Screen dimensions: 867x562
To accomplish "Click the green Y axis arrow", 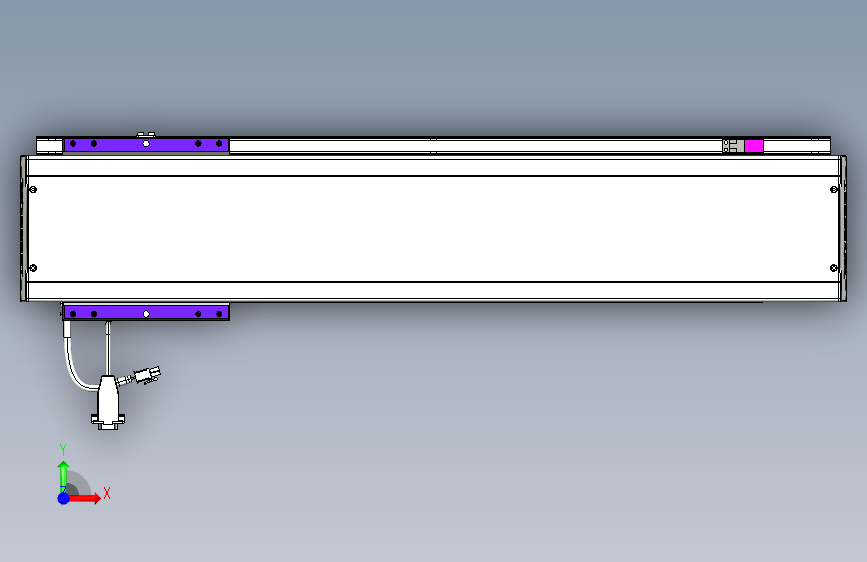I will (x=64, y=476).
